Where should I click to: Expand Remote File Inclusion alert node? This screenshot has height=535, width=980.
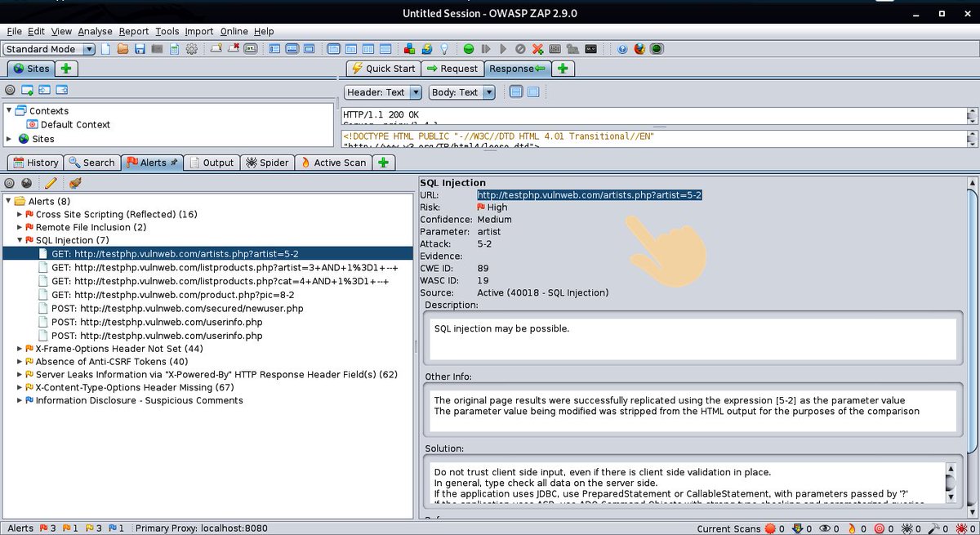click(x=20, y=227)
